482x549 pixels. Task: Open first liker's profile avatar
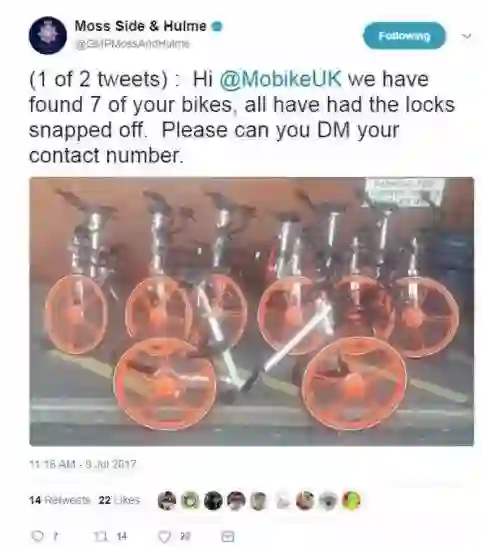tap(167, 500)
